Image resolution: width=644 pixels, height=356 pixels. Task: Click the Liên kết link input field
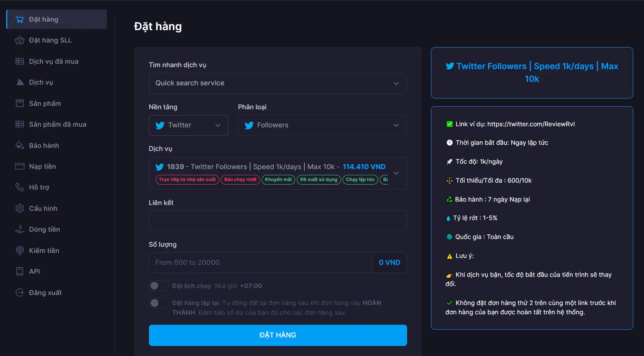(277, 221)
